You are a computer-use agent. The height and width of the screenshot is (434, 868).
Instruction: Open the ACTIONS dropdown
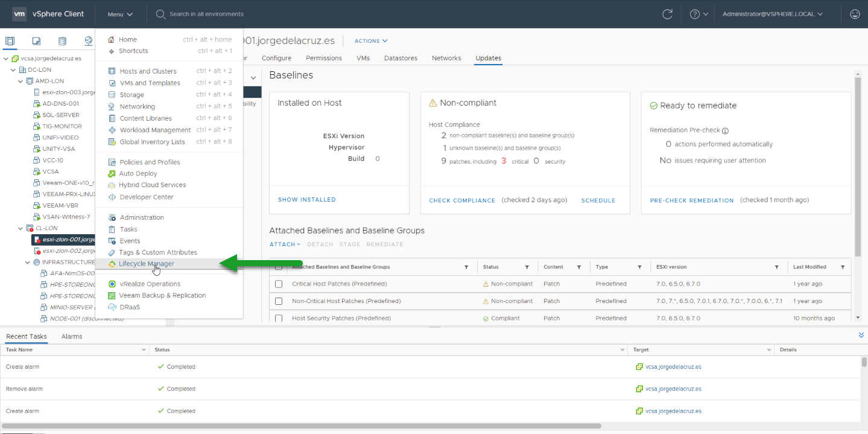point(371,41)
